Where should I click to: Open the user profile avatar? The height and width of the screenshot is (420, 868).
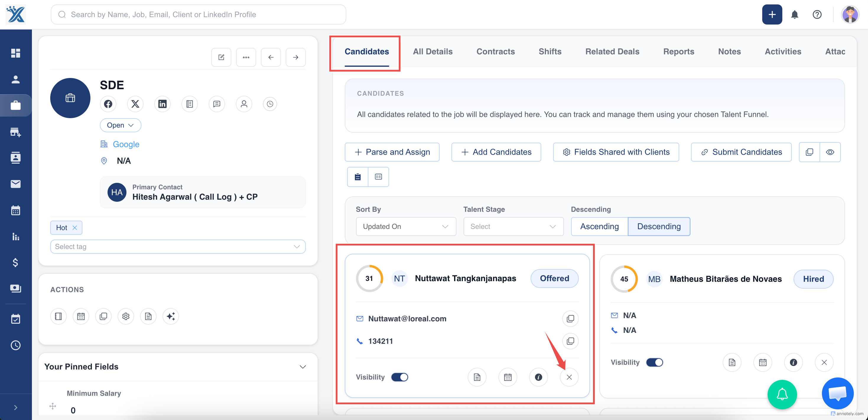[850, 14]
